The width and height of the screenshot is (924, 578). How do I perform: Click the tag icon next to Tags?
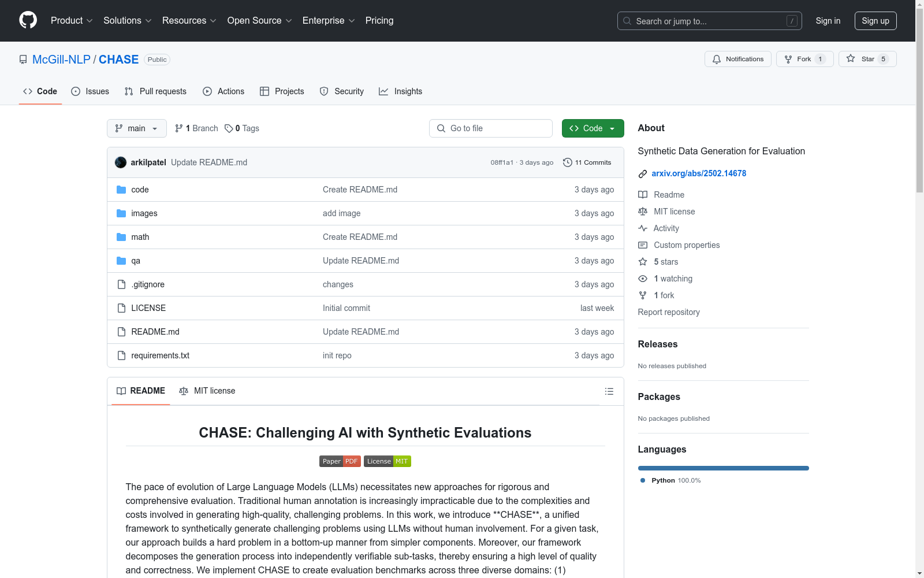[229, 128]
